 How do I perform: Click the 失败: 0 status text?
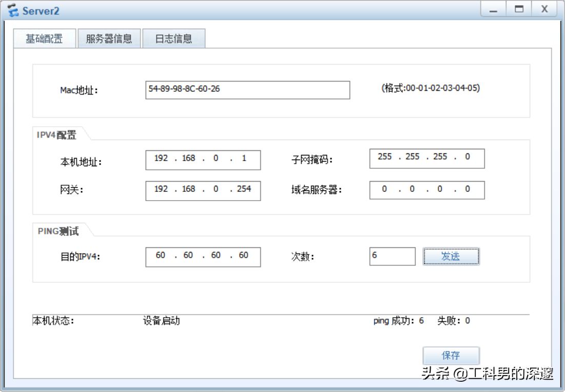[x=454, y=320]
